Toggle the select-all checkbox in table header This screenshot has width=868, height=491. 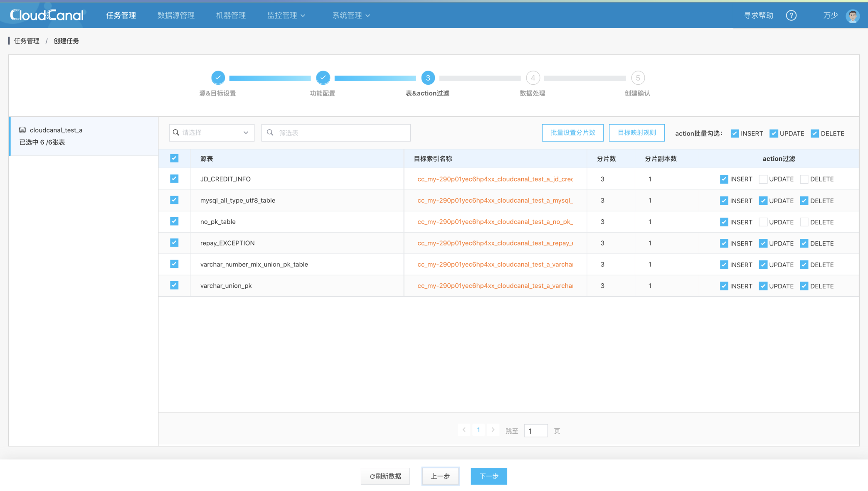pos(174,158)
